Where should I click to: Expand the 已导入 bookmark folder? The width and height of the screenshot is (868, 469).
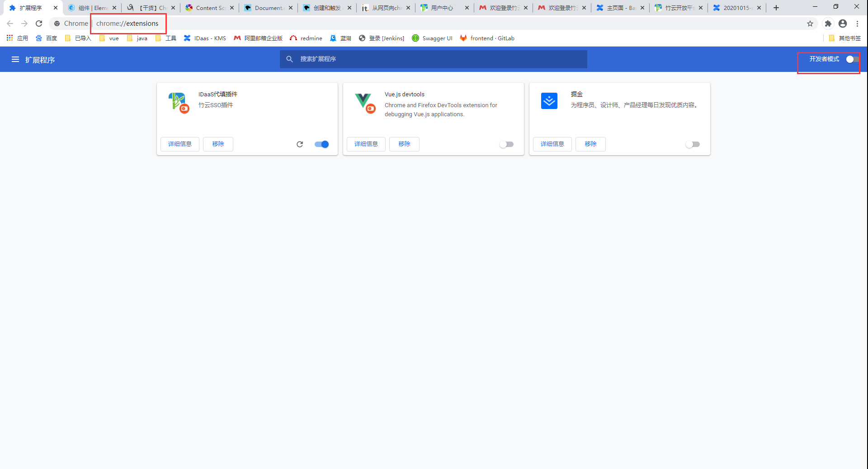tap(78, 38)
